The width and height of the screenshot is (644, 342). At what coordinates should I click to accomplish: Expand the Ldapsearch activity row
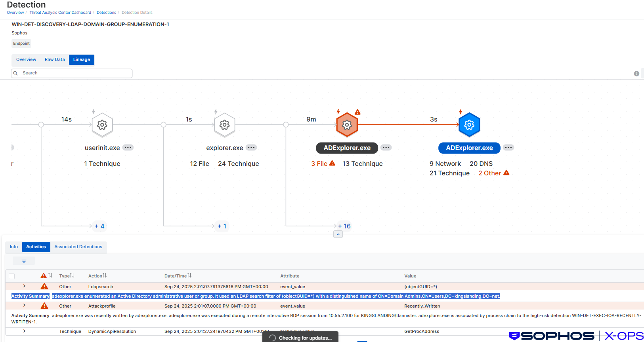pyautogui.click(x=24, y=286)
